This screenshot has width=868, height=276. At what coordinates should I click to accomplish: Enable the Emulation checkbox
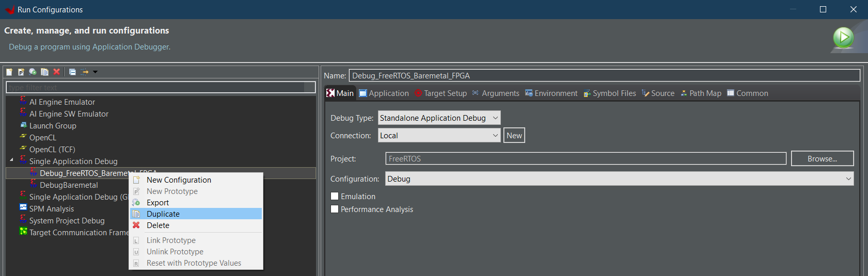coord(335,196)
